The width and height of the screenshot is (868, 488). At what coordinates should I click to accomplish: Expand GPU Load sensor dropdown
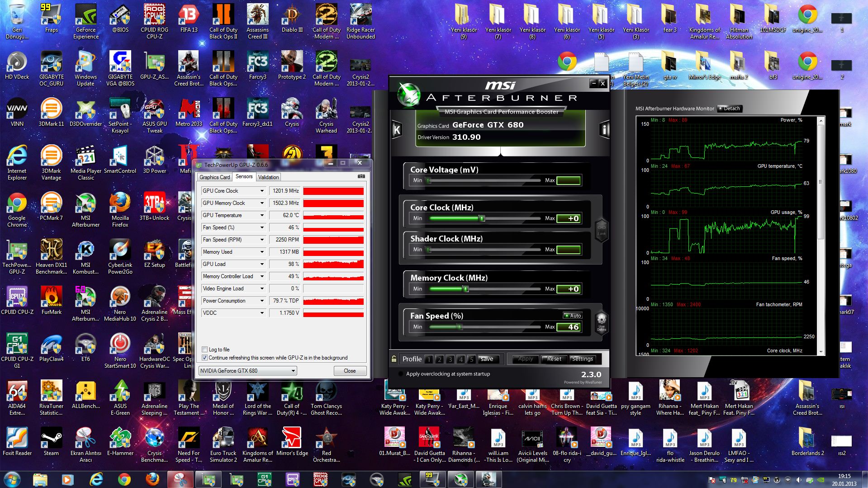pyautogui.click(x=261, y=264)
